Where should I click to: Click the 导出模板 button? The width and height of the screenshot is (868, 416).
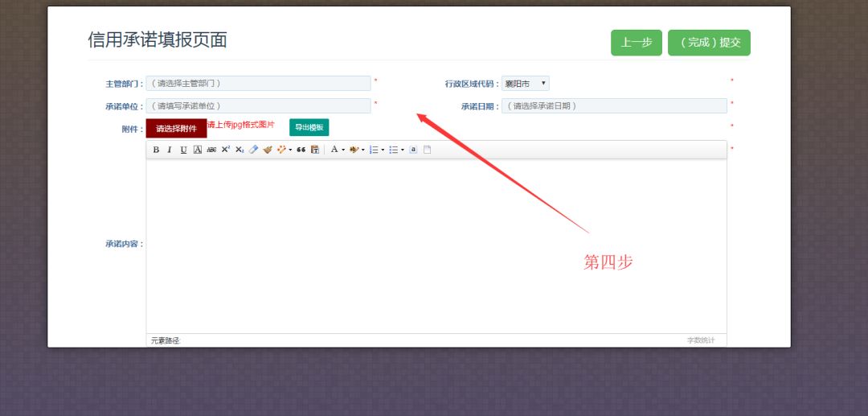[309, 127]
